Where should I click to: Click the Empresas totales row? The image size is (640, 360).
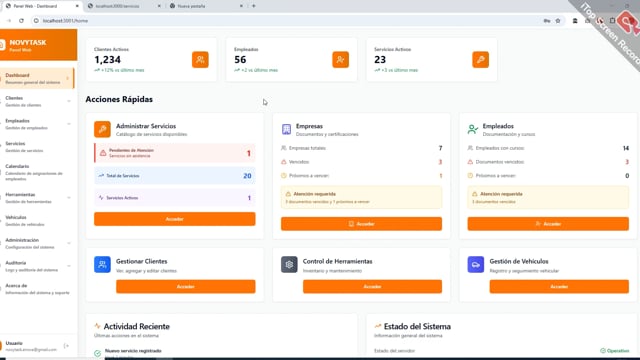[x=361, y=148]
